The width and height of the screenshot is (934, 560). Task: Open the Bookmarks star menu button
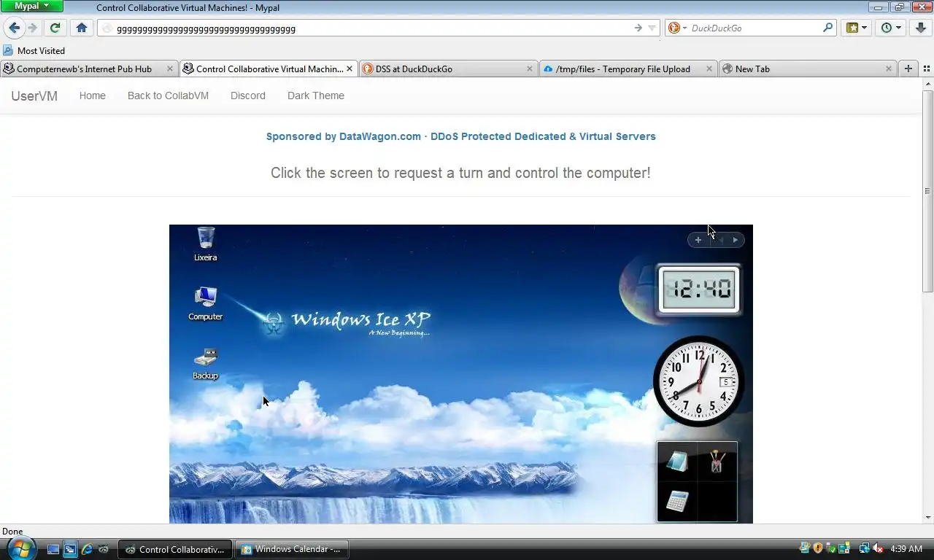coord(857,28)
